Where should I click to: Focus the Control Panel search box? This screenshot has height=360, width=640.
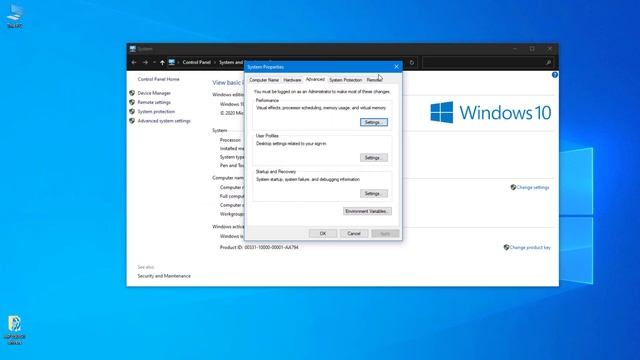coord(488,62)
